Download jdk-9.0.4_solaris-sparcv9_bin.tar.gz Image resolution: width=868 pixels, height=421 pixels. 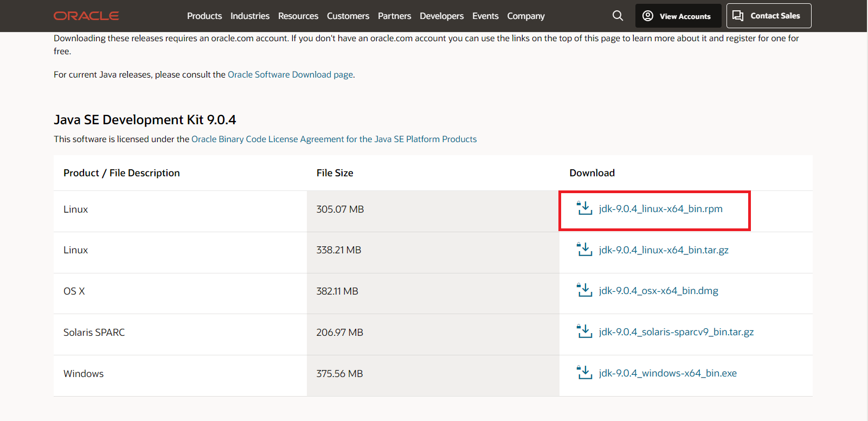(x=676, y=332)
